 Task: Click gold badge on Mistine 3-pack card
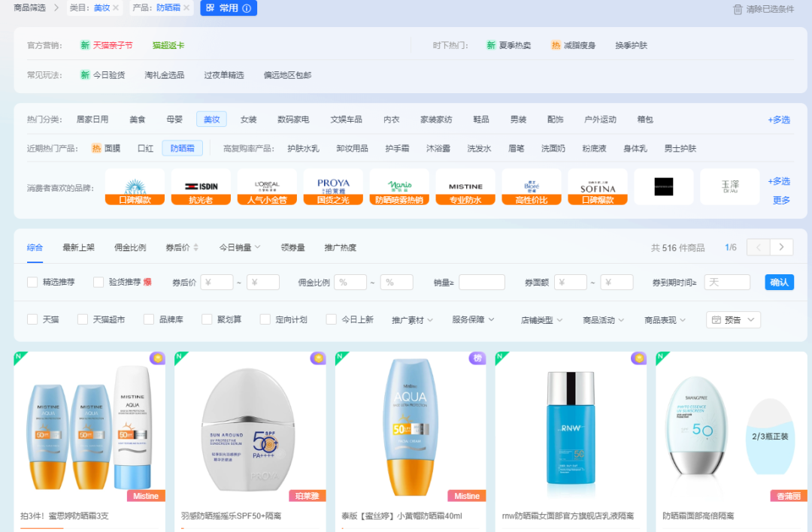[157, 358]
